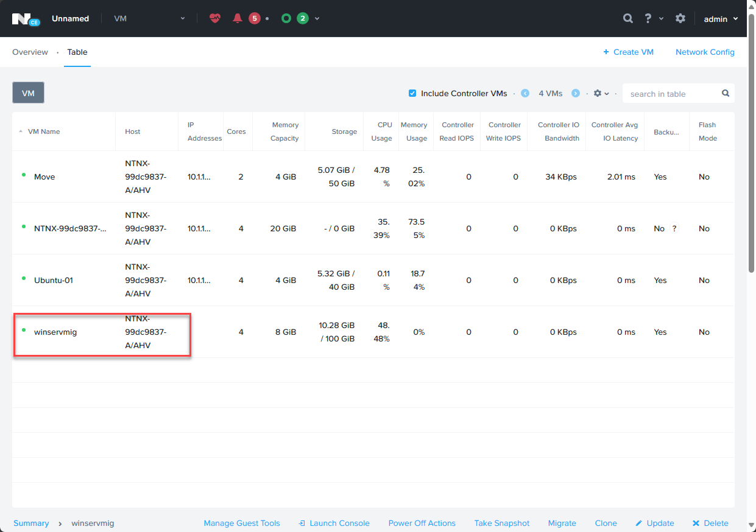
Task: Sort table by VM Name column
Action: (x=44, y=131)
